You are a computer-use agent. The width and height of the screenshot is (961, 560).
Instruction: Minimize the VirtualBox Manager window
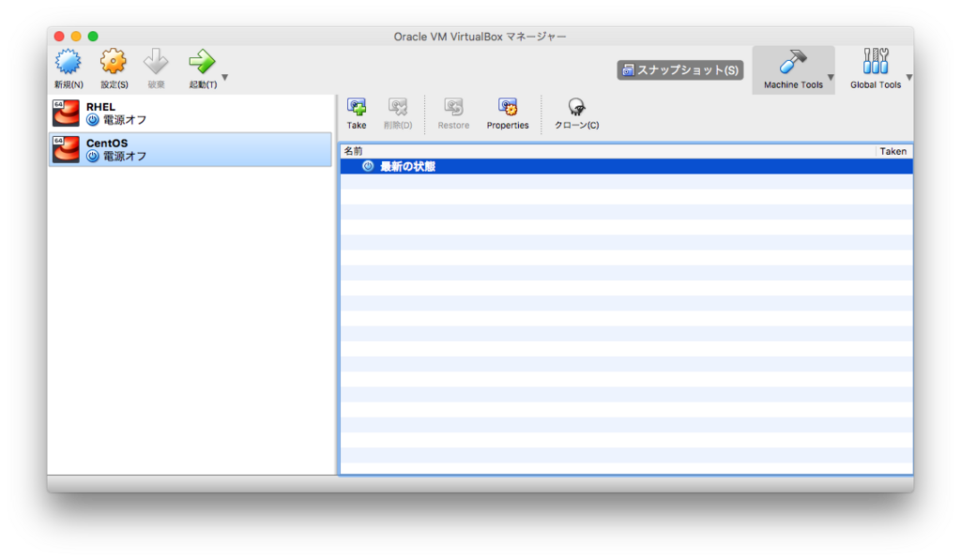76,37
